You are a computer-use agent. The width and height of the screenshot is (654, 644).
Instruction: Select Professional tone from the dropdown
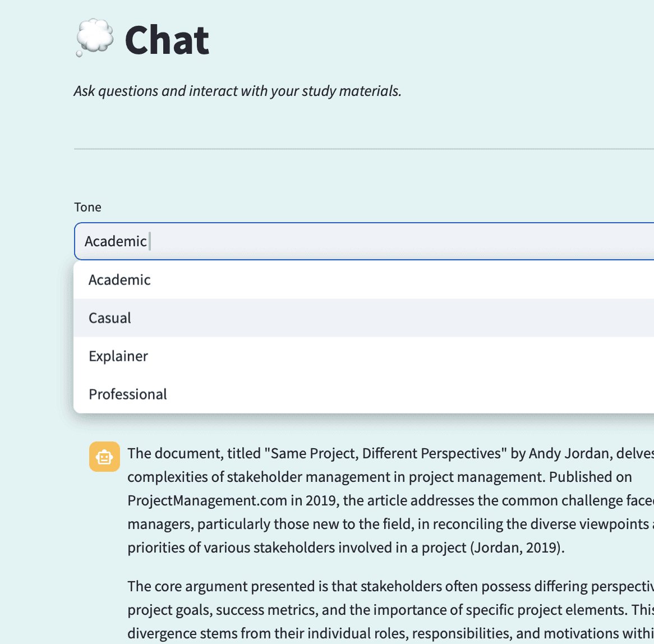click(363, 394)
